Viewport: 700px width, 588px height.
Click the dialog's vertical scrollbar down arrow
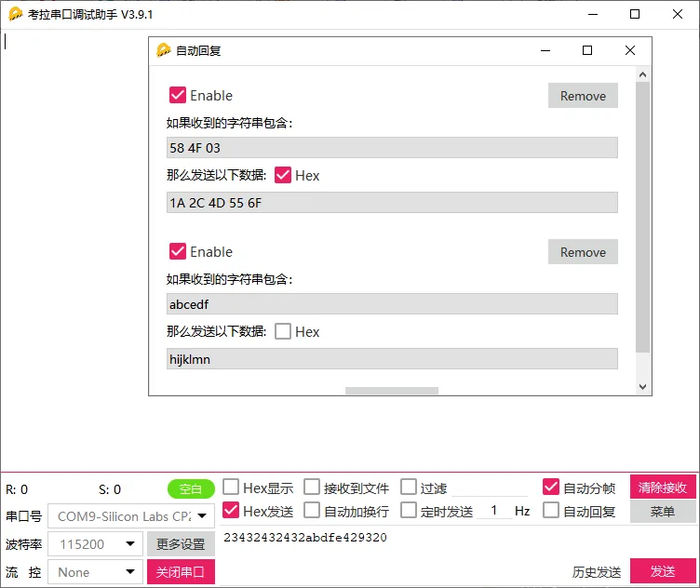coord(642,387)
